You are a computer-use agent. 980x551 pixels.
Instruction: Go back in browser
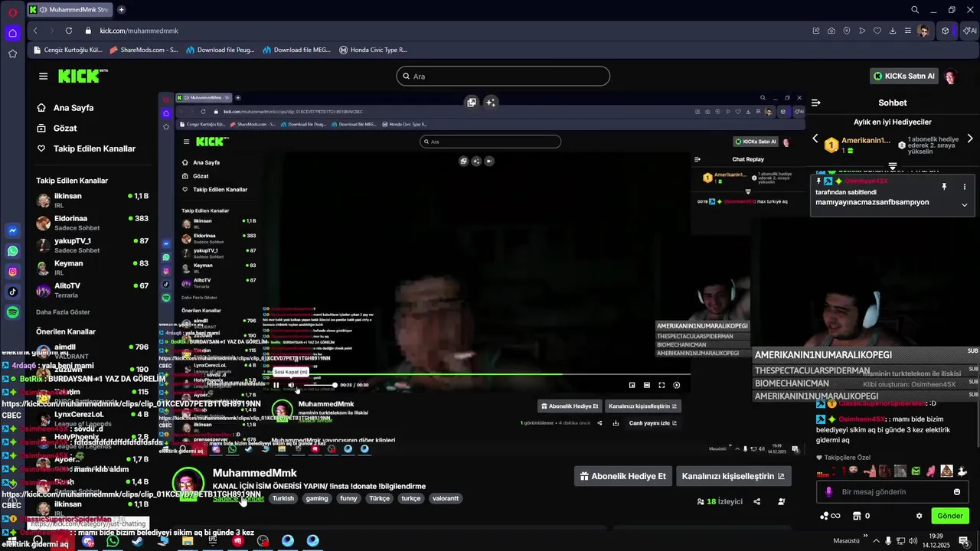click(x=35, y=31)
